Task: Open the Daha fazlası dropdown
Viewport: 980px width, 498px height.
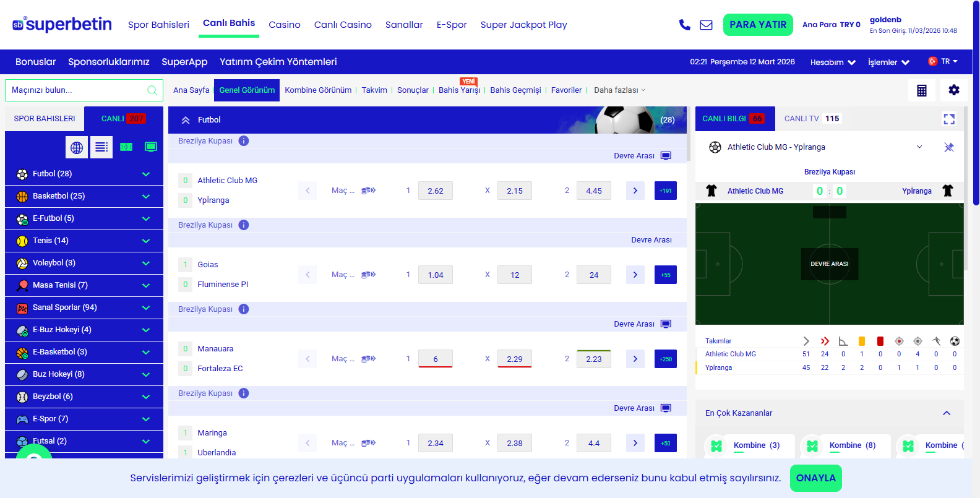Action: pos(619,90)
